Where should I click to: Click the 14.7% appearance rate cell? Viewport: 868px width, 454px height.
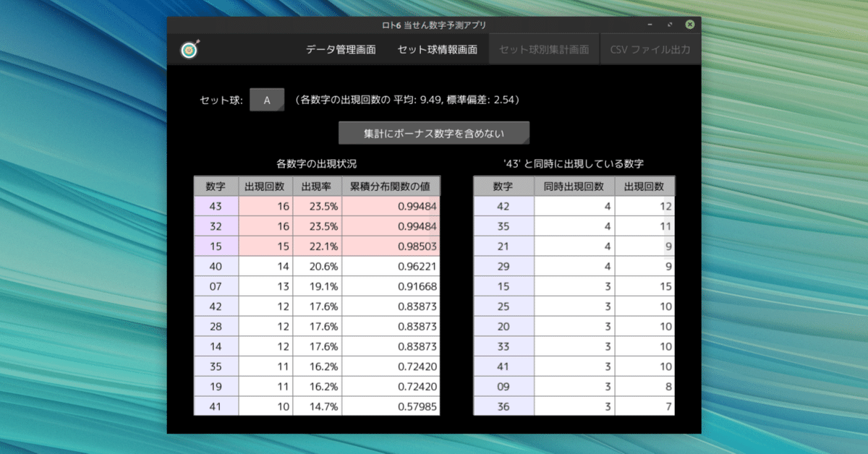pyautogui.click(x=317, y=406)
